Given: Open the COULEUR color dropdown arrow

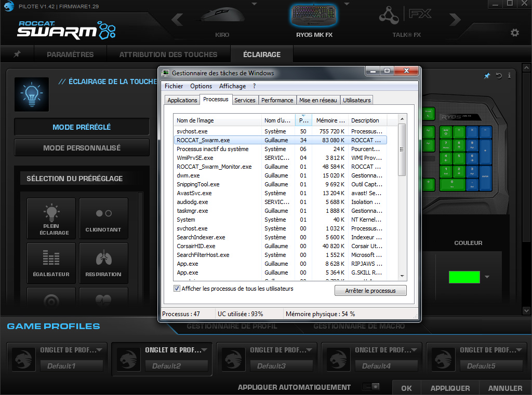Looking at the screenshot, I should coord(487,277).
